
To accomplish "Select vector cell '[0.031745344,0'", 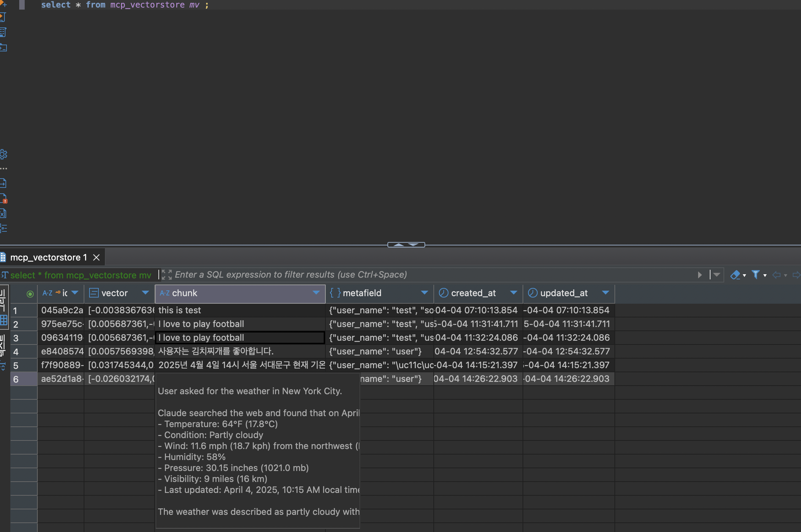I will [120, 365].
